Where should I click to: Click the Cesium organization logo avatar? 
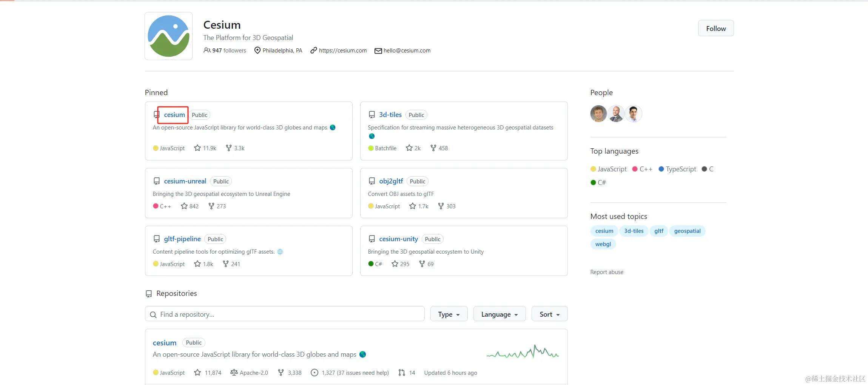pos(168,36)
